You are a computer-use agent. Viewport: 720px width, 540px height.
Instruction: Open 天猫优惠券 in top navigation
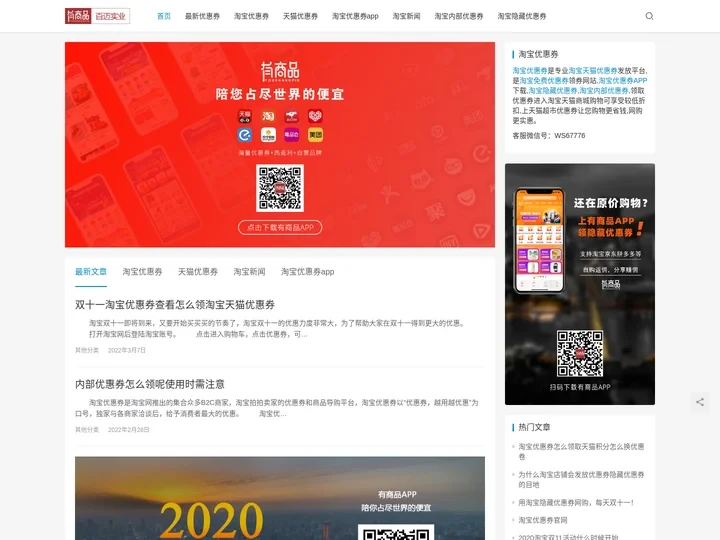[300, 16]
